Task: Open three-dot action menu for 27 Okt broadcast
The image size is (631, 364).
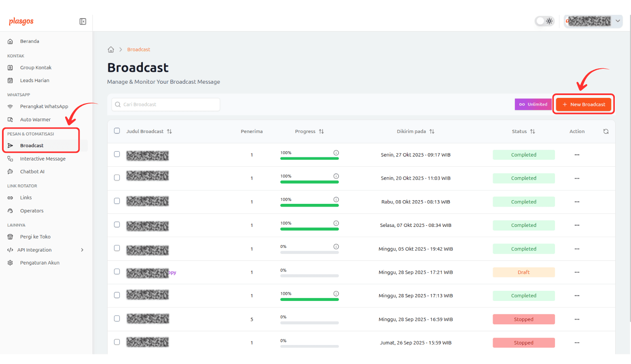Action: pos(577,155)
